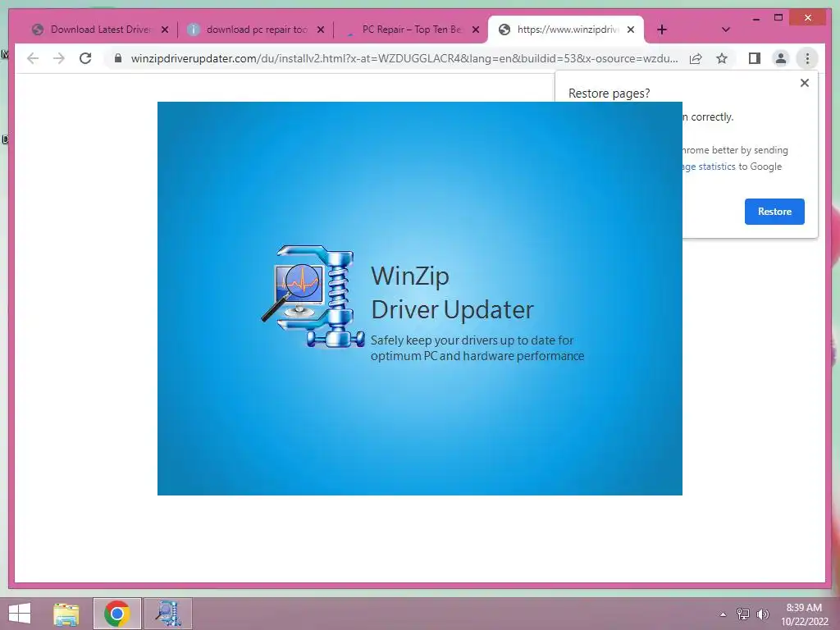Go back to the previous page
The image size is (840, 630).
pyautogui.click(x=33, y=58)
